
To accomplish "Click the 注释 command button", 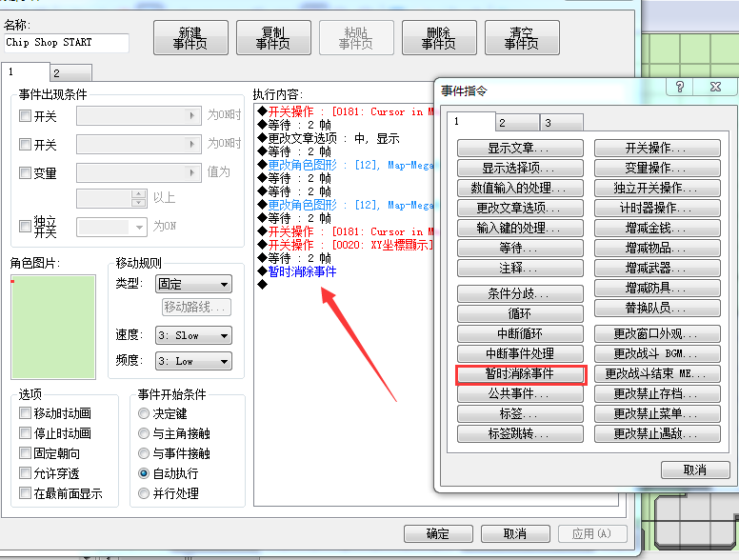I will (520, 269).
